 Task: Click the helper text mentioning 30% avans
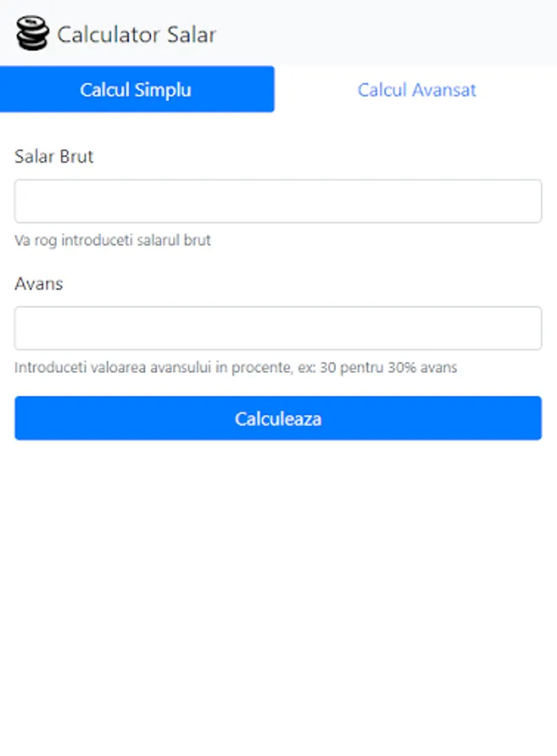pyautogui.click(x=235, y=368)
